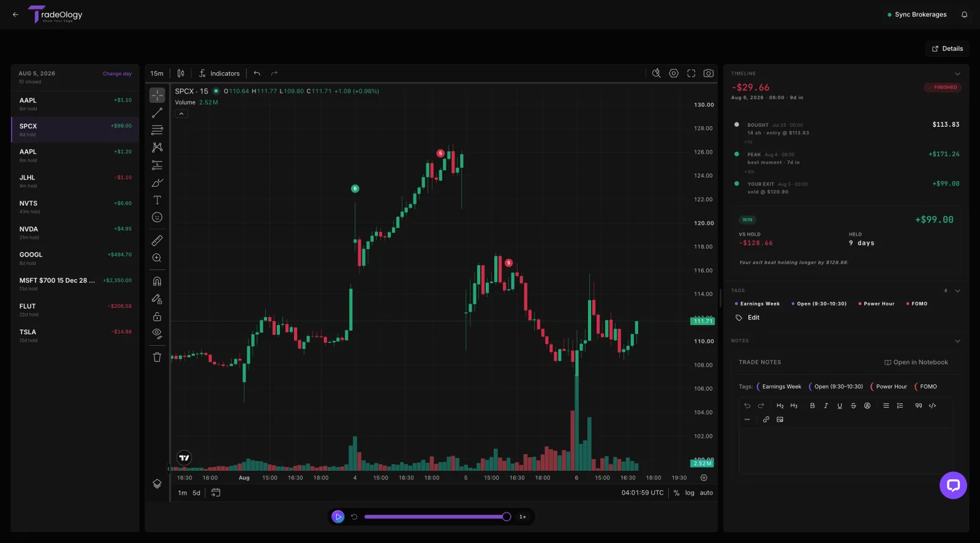
Task: Open the Fibonacci retracement tool group
Action: pos(157,130)
